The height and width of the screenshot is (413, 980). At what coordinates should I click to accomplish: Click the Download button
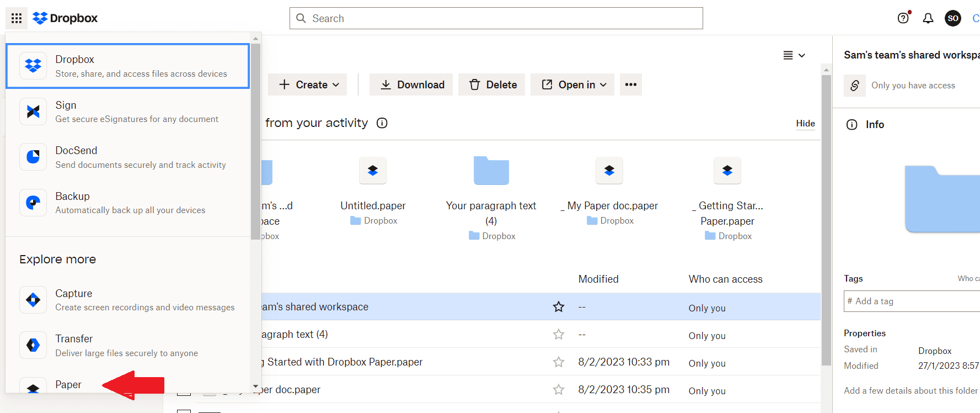[x=411, y=84]
